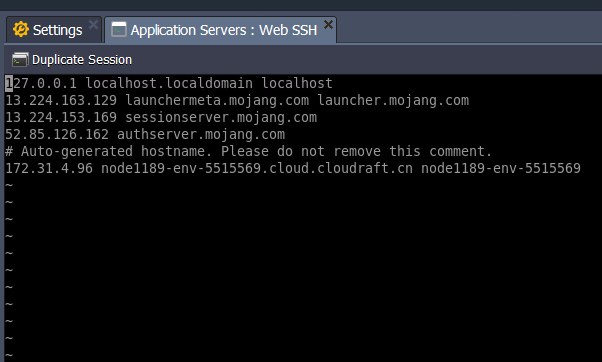
Task: Click the highlighted cursor on 127.0.0.1
Action: (x=9, y=83)
